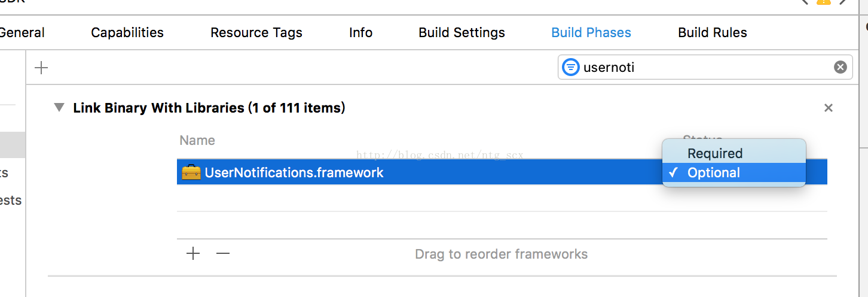
Task: Open the Build Settings tab
Action: 462,32
